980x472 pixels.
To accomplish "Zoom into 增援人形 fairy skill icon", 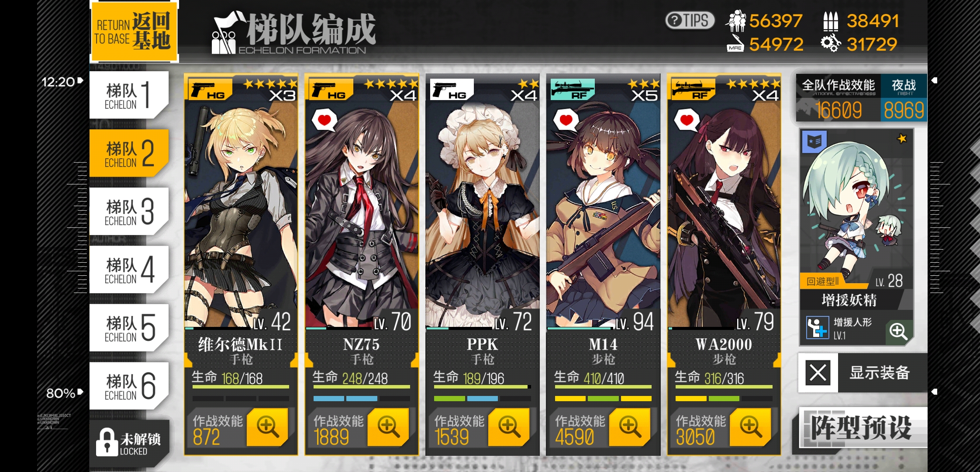I will click(898, 331).
